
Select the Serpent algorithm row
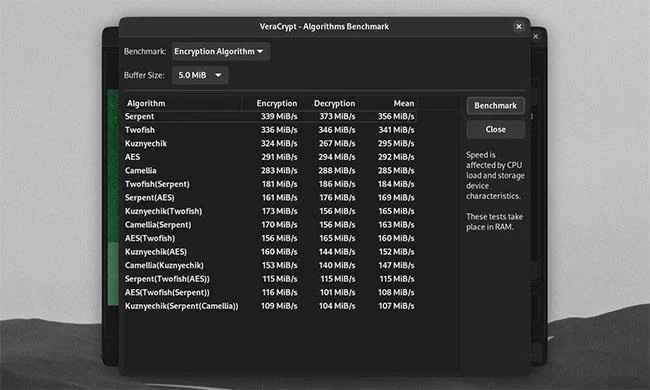tap(270, 116)
